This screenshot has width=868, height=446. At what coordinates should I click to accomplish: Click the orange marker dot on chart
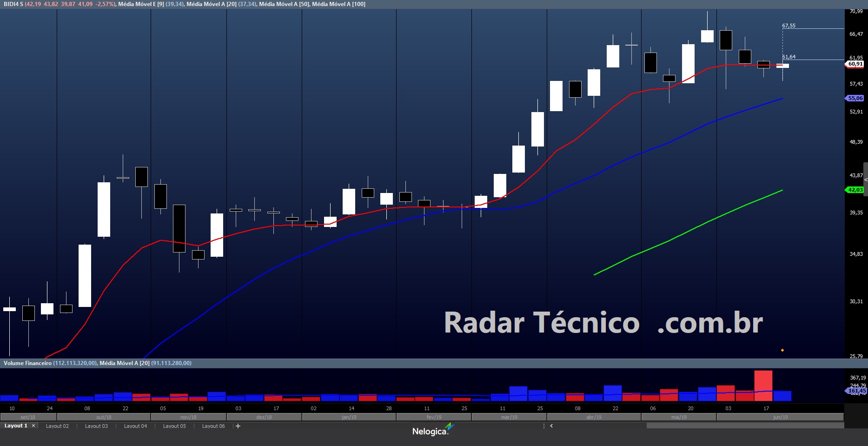[x=782, y=350]
